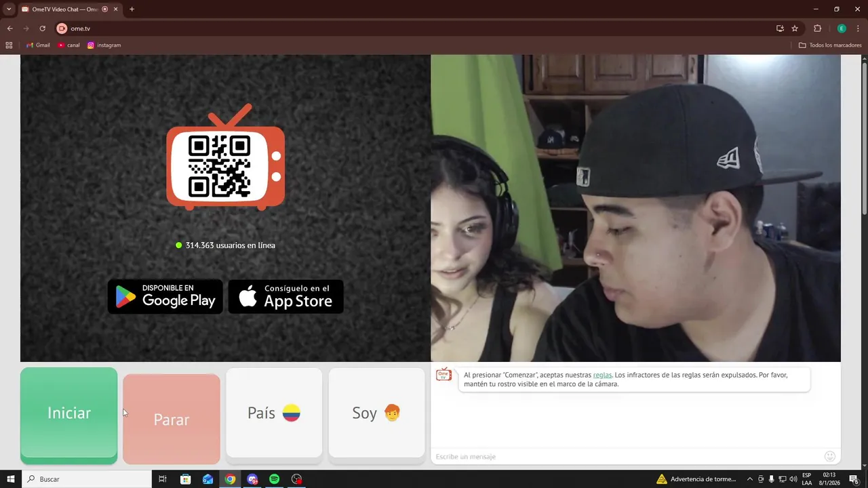Image resolution: width=868 pixels, height=488 pixels.
Task: Click the install app icon in address bar
Action: tap(780, 28)
